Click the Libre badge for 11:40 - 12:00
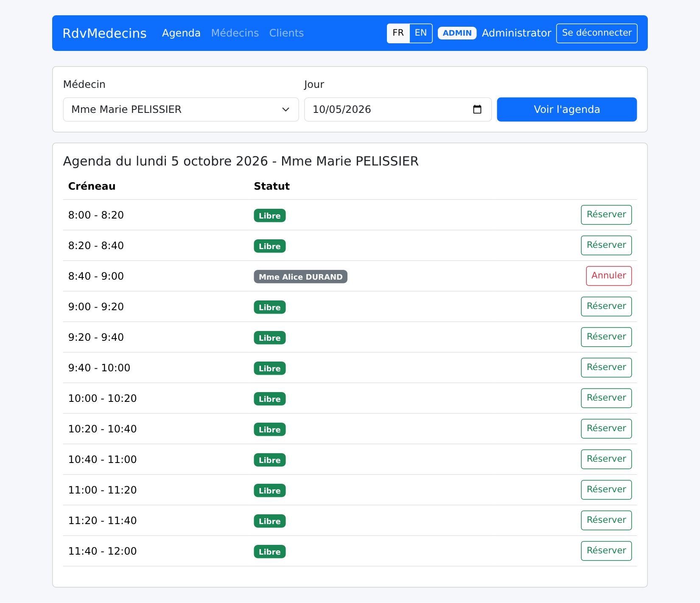The image size is (700, 603). (270, 552)
